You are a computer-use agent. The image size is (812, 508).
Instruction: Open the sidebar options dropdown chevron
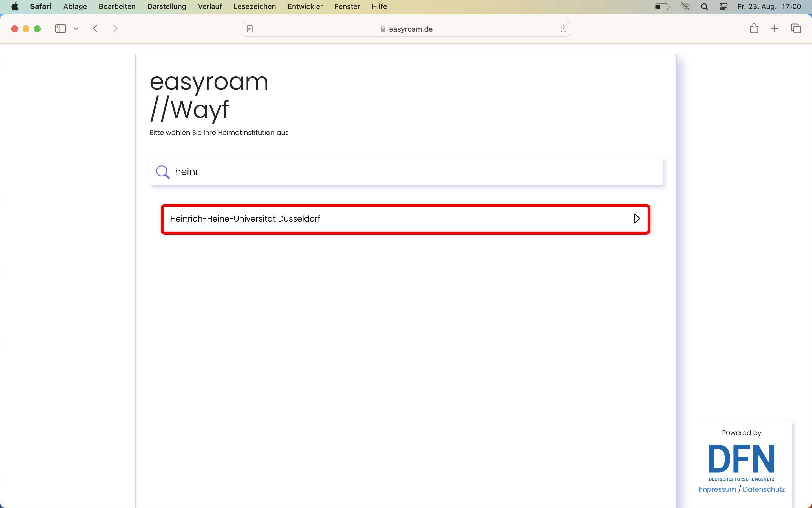76,29
